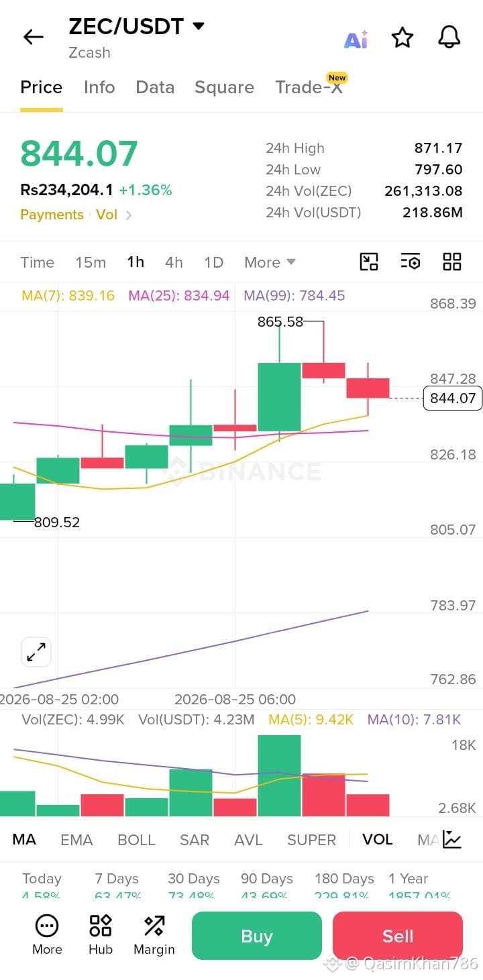Tap the 90 Days performance
Image resolution: width=483 pixels, height=980 pixels.
[267, 885]
